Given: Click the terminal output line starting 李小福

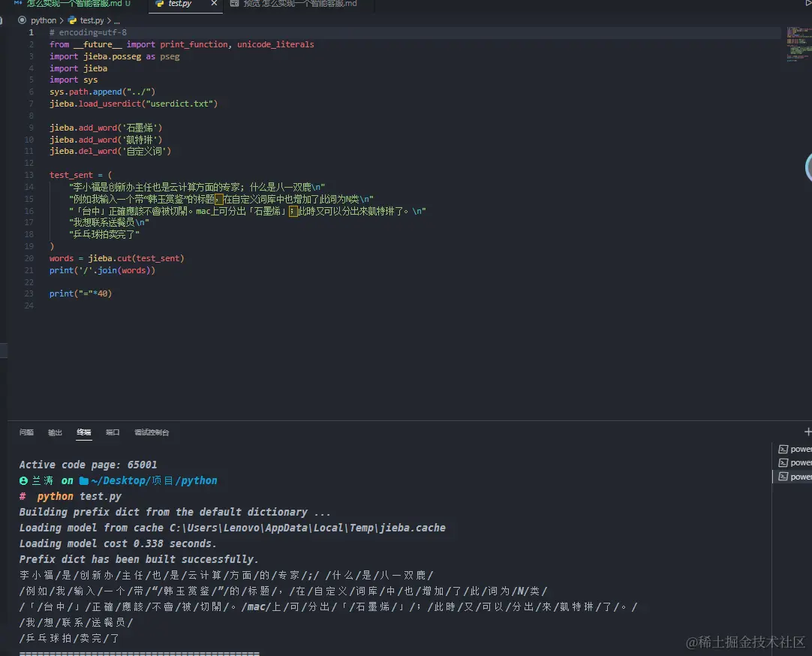Looking at the screenshot, I should pyautogui.click(x=227, y=575).
